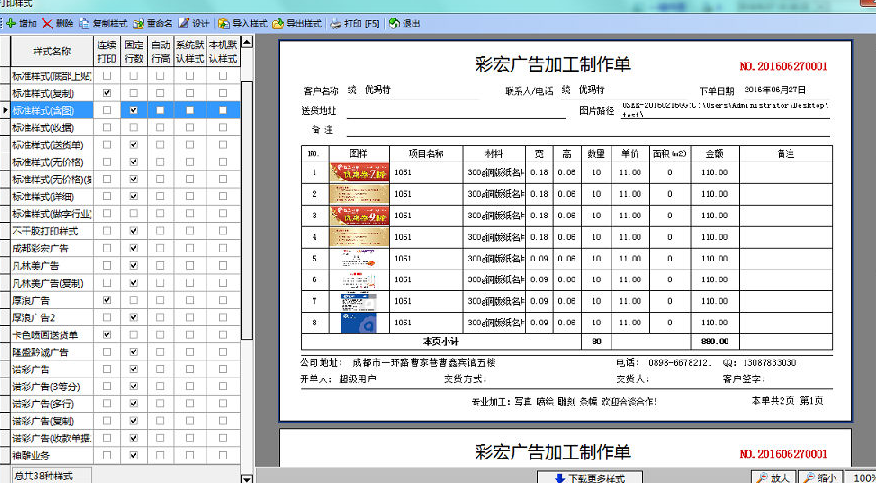This screenshot has width=876, height=483.
Task: Click the green plus 增加 toolbar icon
Action: [x=11, y=23]
